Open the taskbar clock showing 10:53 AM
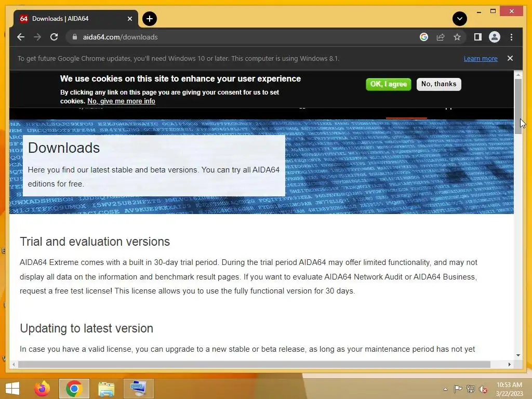This screenshot has height=399, width=532. click(x=509, y=389)
